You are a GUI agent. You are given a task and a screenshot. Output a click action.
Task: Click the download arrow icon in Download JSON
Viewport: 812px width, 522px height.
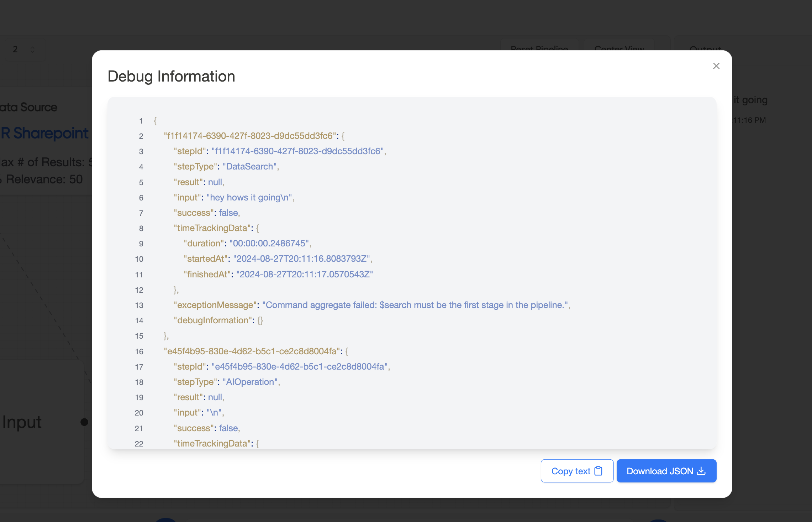(701, 471)
